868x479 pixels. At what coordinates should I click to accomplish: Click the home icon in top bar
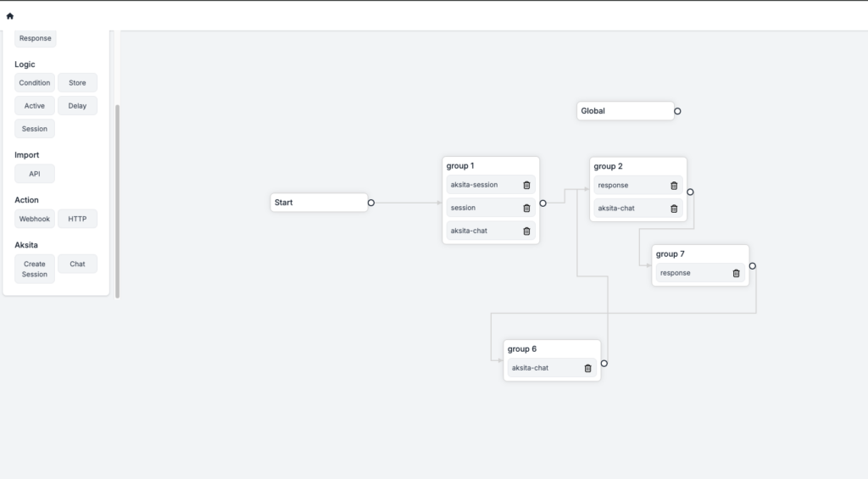point(10,16)
